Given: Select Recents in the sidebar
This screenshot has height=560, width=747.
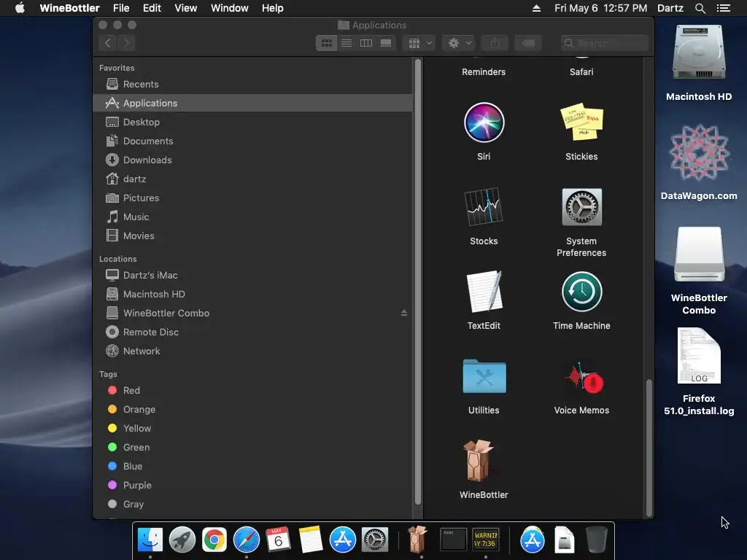Looking at the screenshot, I should click(x=253, y=84).
